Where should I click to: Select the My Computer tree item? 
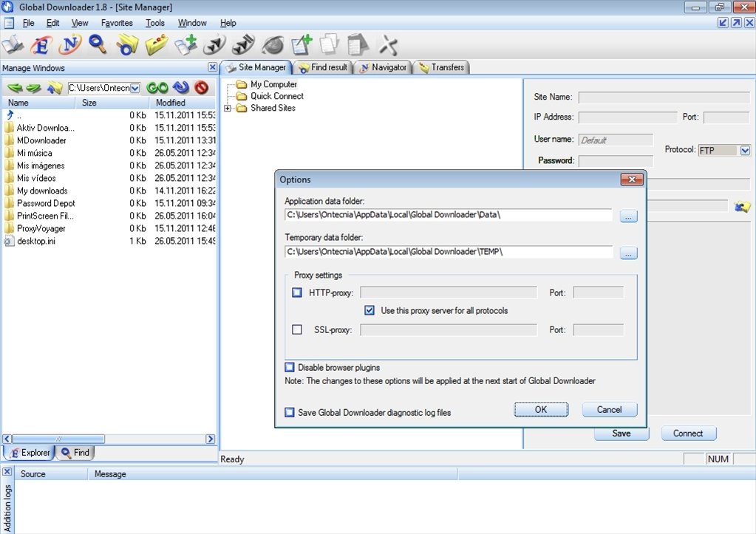click(x=273, y=84)
